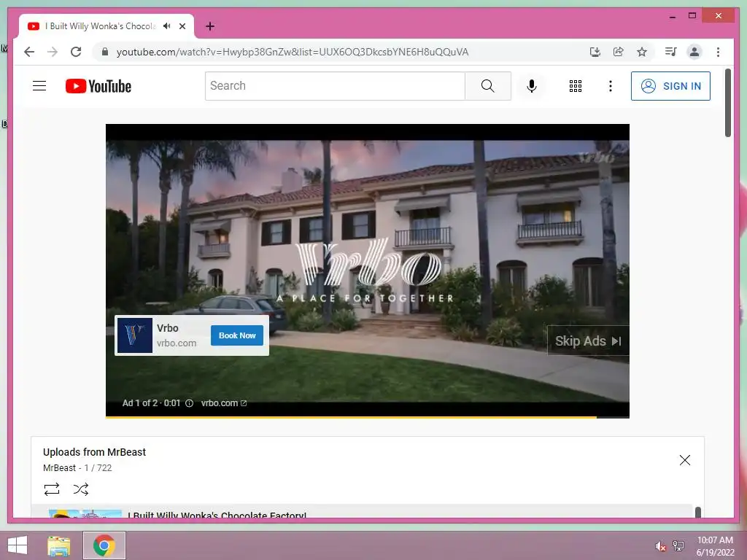Click the Book Now ad button

(x=237, y=335)
